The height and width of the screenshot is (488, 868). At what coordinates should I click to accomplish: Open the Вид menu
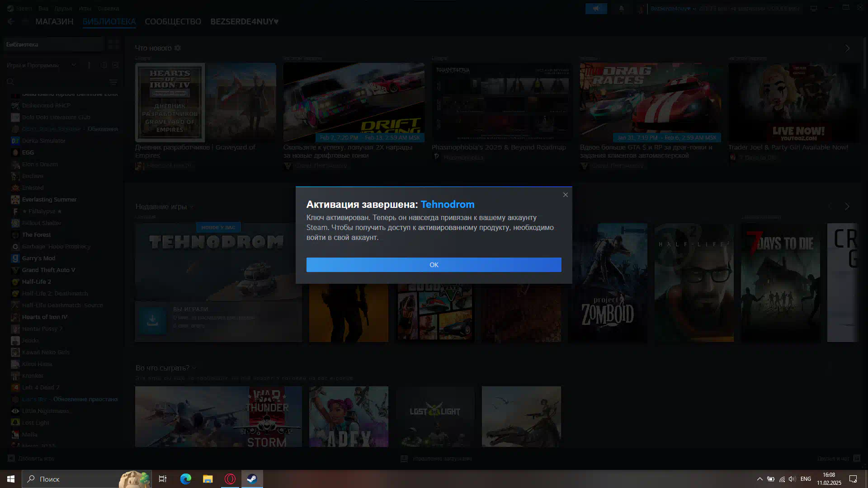[x=43, y=8]
